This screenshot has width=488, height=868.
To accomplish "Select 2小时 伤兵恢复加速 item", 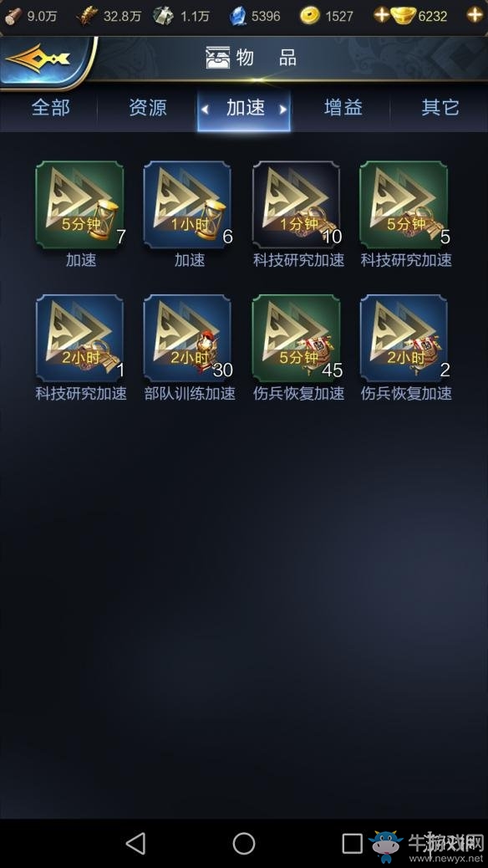I will (404, 339).
